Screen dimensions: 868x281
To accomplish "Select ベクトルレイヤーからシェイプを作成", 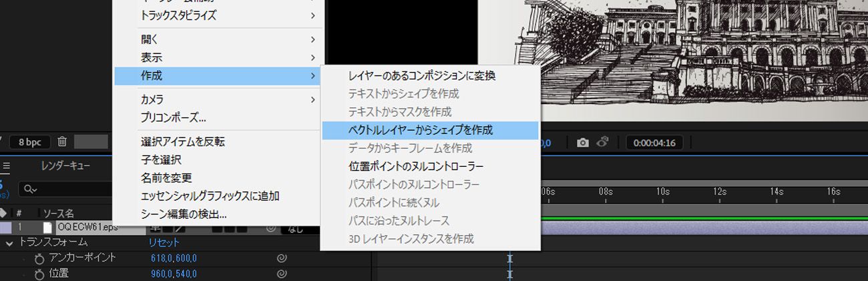I will tap(430, 130).
